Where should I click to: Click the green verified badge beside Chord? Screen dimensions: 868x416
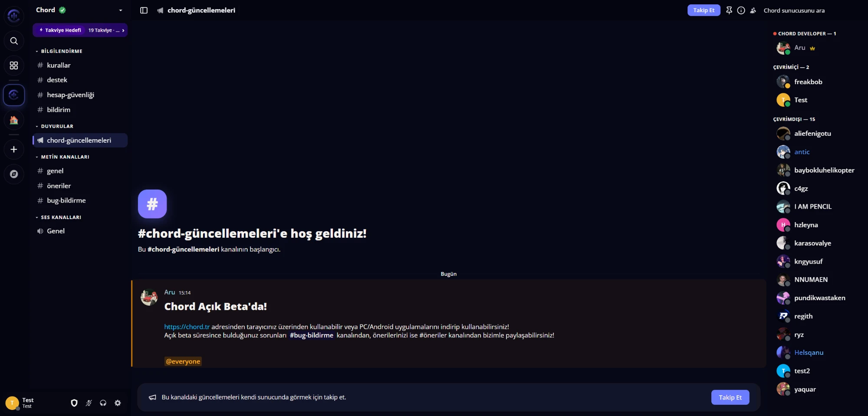[x=62, y=10]
